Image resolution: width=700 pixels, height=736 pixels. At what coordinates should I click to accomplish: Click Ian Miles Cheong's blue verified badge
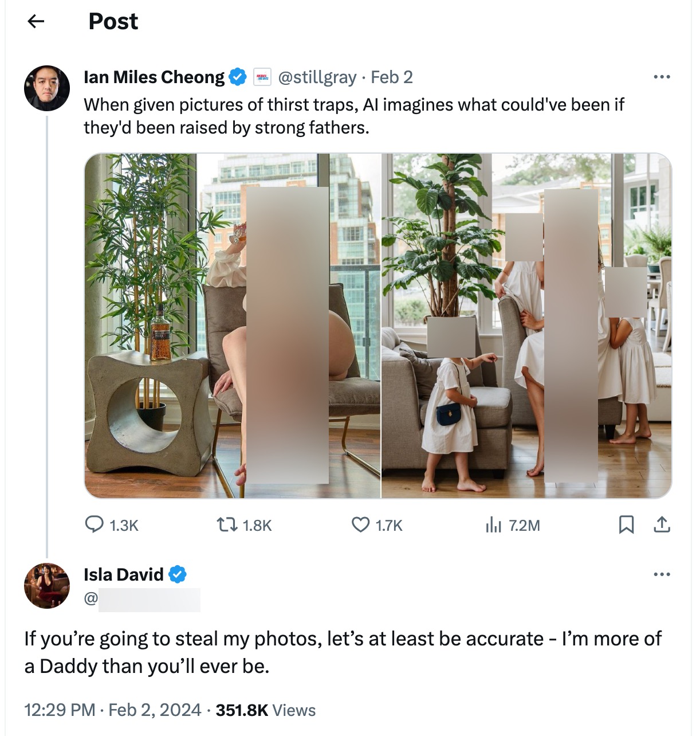[x=238, y=77]
